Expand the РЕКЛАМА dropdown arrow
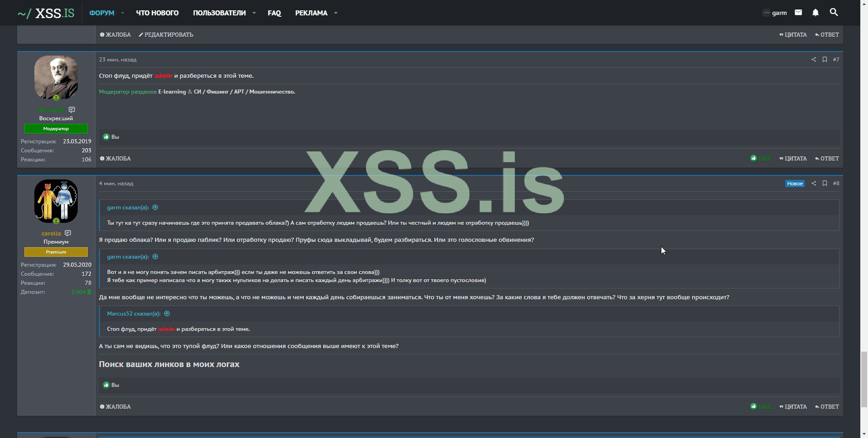This screenshot has width=868, height=438. [335, 13]
